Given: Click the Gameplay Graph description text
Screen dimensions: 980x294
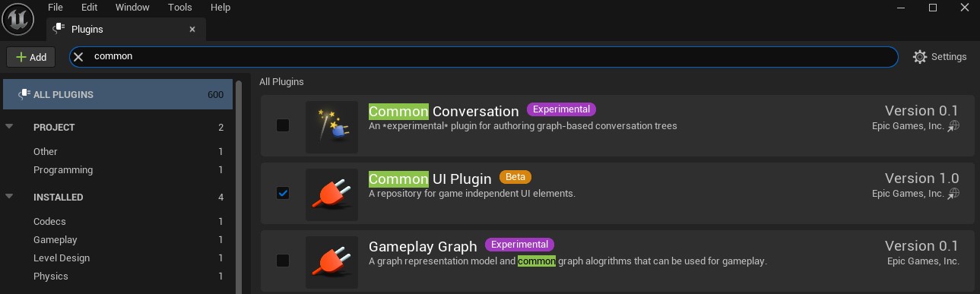Looking at the screenshot, I should (568, 261).
